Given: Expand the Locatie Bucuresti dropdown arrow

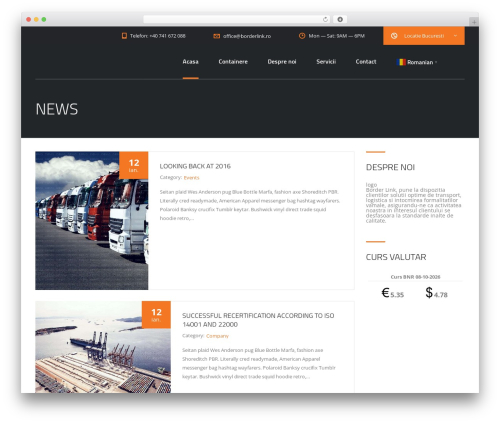Looking at the screenshot, I should [x=455, y=36].
